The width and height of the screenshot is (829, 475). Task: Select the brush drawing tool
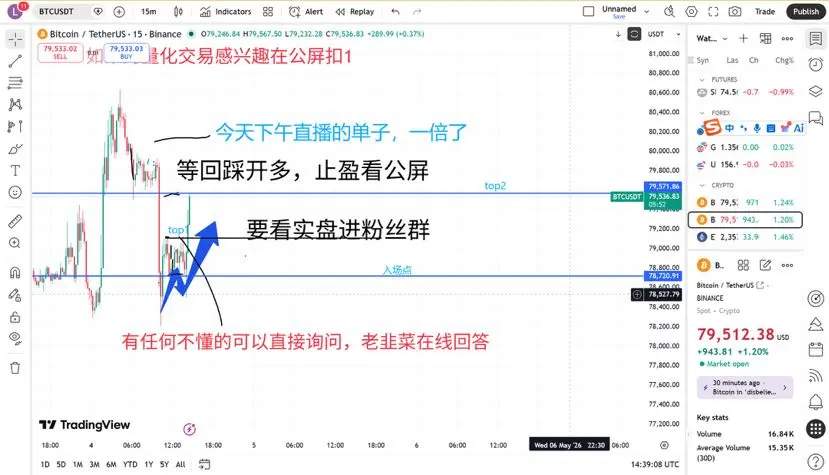pos(15,149)
